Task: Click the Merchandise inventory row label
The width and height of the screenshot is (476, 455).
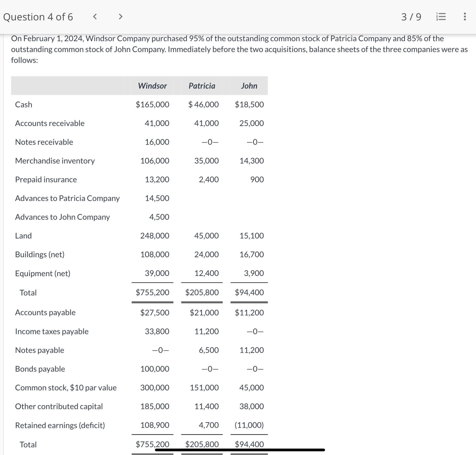Action: click(55, 161)
